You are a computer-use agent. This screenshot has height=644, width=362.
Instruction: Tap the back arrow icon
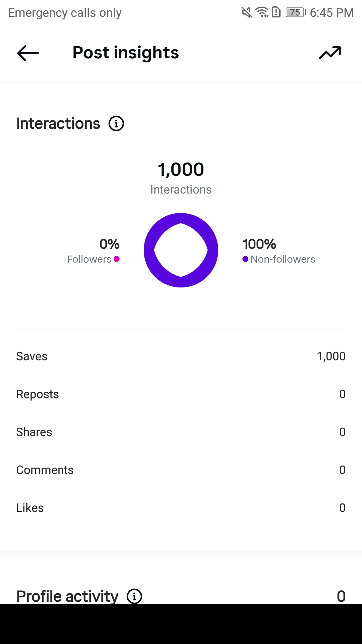click(28, 53)
